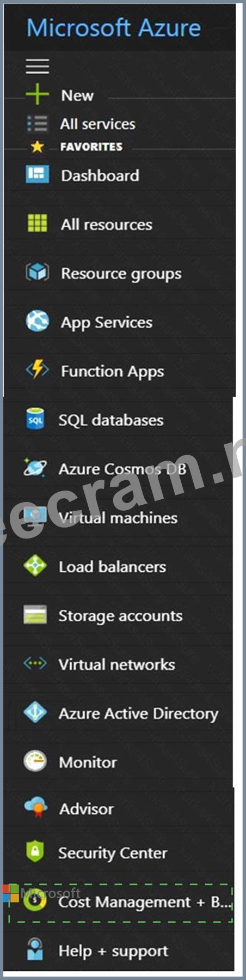Select the All resources grid icon
This screenshot has width=246, height=980.
[x=37, y=223]
